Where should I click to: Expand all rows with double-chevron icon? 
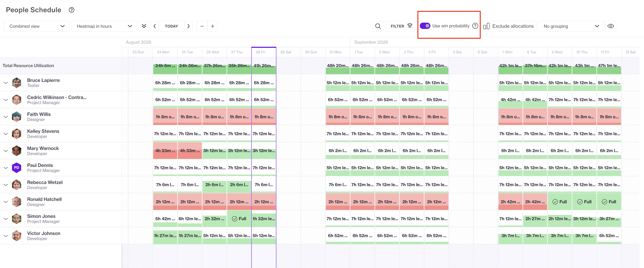click(144, 26)
